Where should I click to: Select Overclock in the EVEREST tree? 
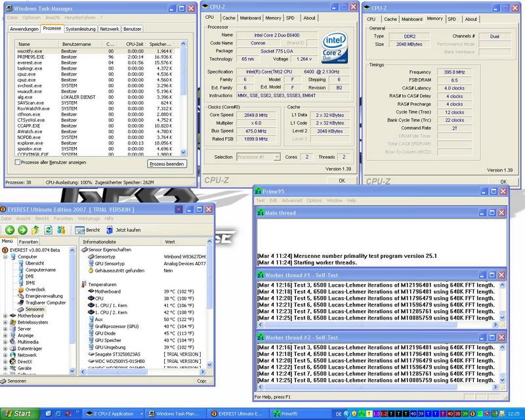[x=35, y=289]
